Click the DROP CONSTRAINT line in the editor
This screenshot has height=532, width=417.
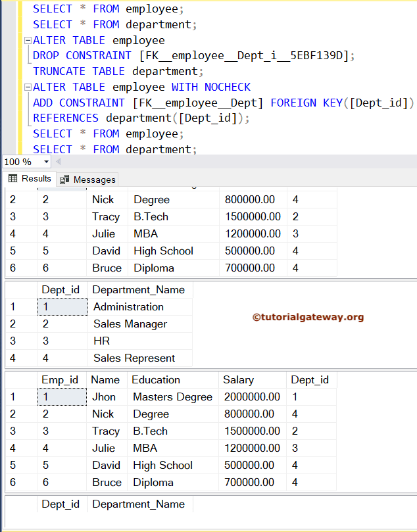pyautogui.click(x=194, y=56)
